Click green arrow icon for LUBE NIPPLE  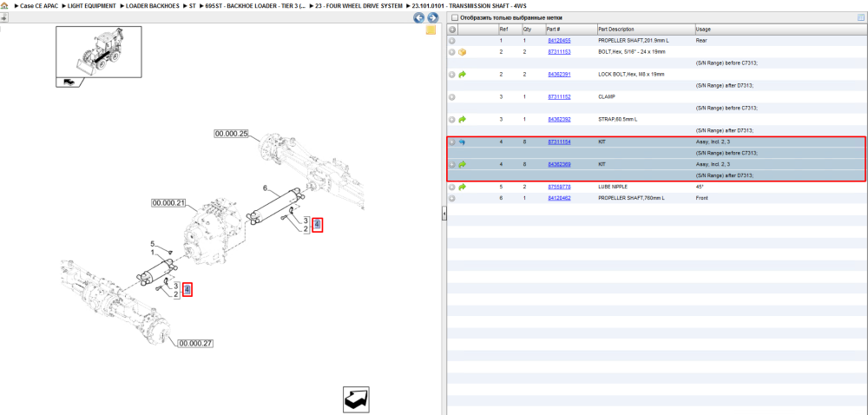463,187
